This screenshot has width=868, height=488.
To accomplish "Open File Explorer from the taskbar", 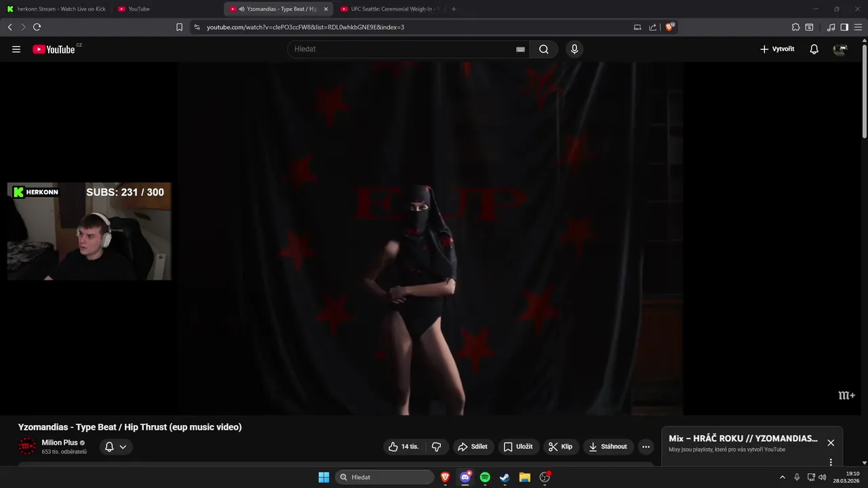I will 524,477.
